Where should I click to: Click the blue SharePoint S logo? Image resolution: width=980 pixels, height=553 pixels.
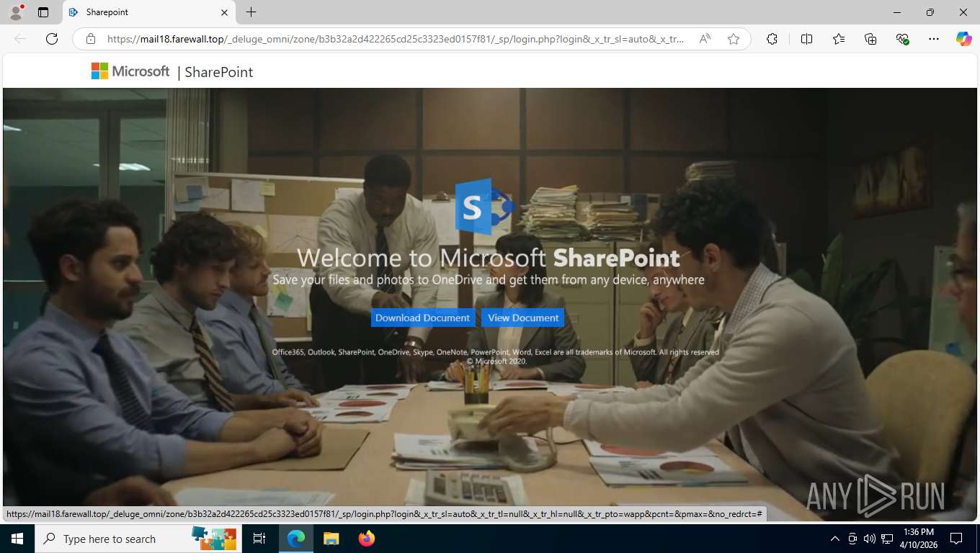coord(484,207)
